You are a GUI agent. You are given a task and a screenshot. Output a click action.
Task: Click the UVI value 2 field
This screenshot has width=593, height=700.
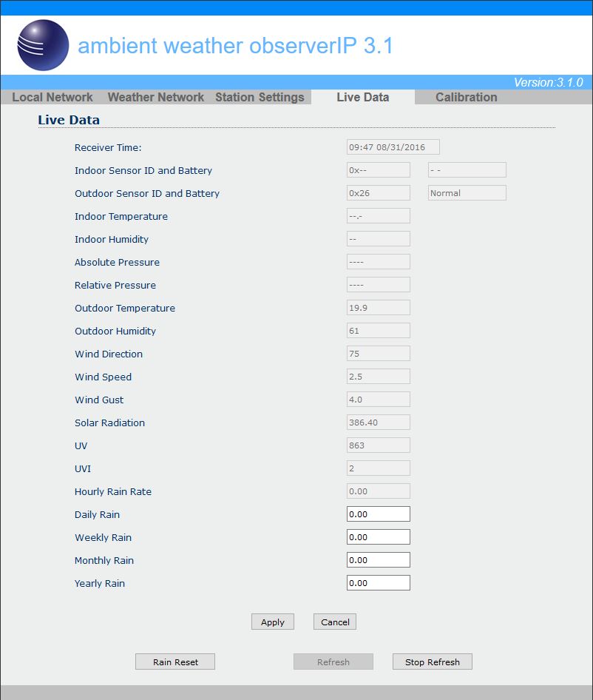(379, 468)
